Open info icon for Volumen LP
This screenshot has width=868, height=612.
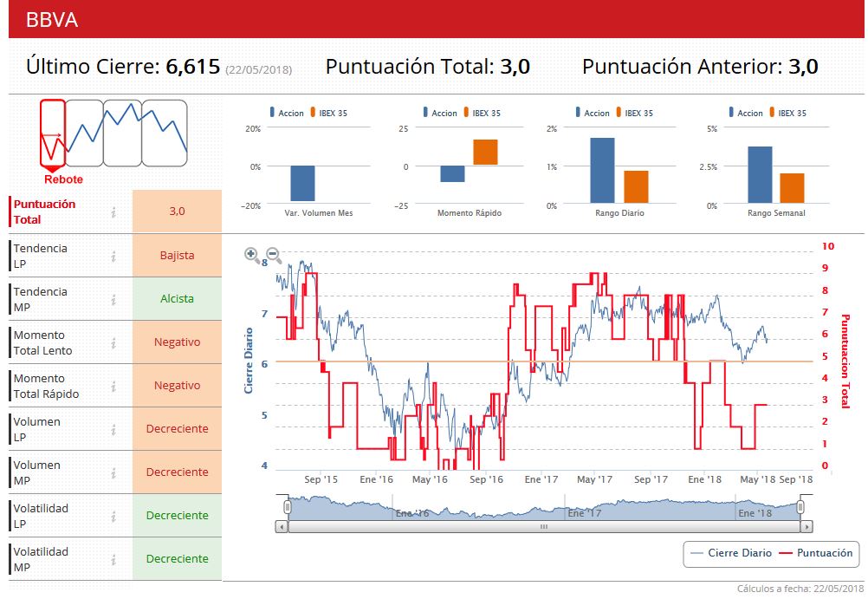point(113,429)
